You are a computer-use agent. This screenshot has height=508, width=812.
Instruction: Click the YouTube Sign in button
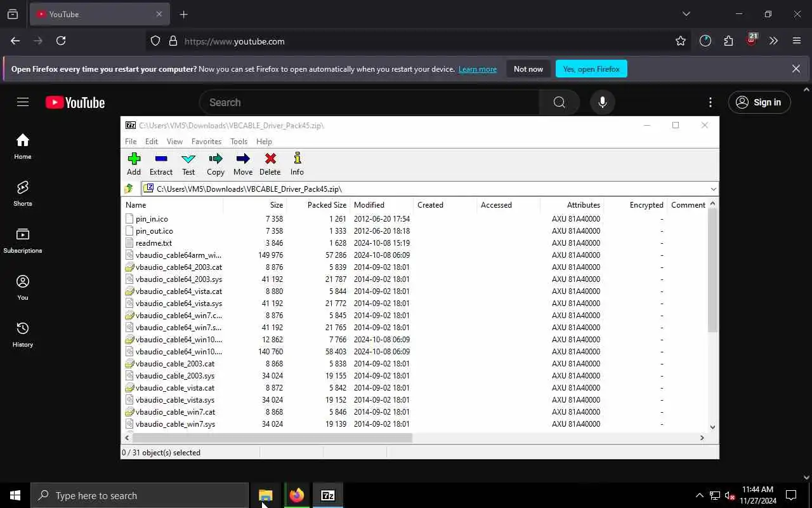point(759,102)
